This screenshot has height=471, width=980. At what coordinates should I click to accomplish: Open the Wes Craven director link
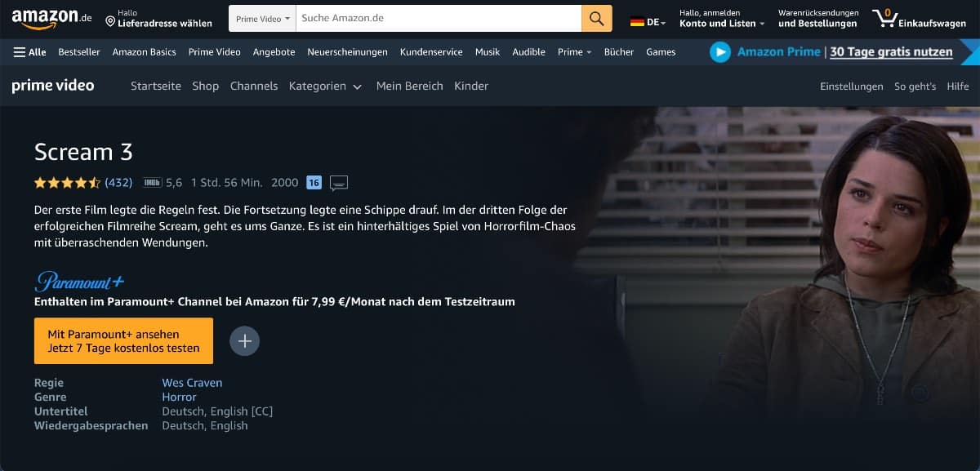tap(192, 383)
